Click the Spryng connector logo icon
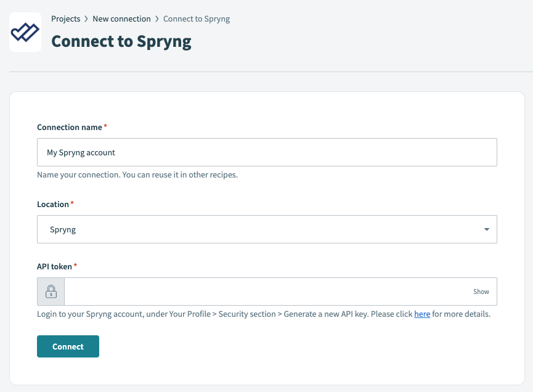The image size is (533, 392). point(25,31)
